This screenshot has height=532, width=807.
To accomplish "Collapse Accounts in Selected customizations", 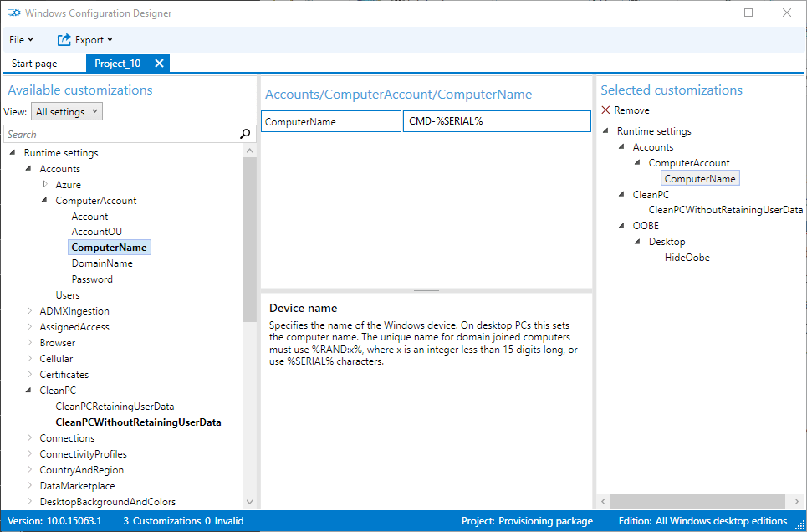I will click(x=621, y=146).
